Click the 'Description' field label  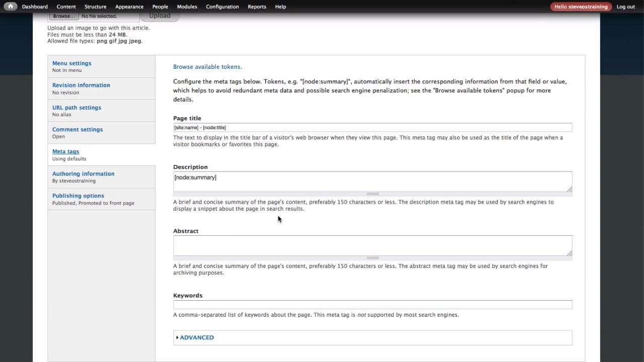click(190, 167)
